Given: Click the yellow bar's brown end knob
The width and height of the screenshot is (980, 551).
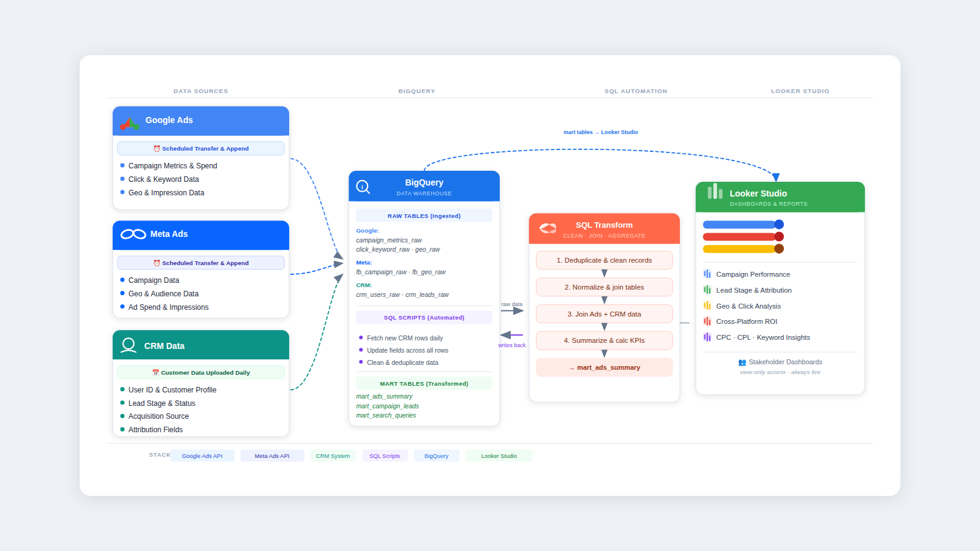Looking at the screenshot, I should point(779,249).
